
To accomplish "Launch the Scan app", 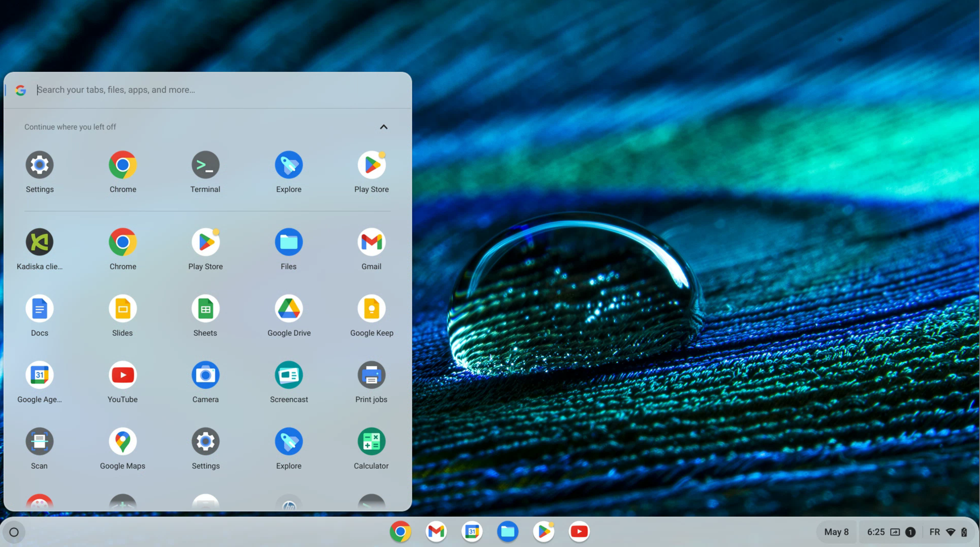I will (40, 442).
